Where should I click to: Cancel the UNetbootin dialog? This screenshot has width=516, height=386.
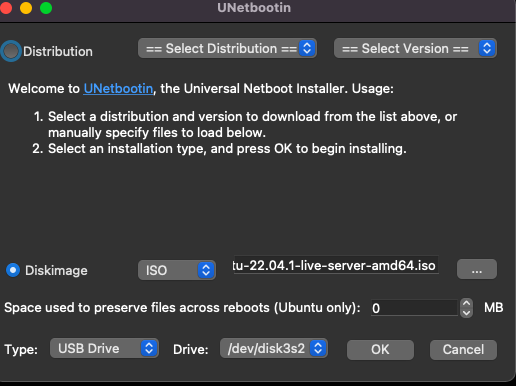[x=463, y=350]
